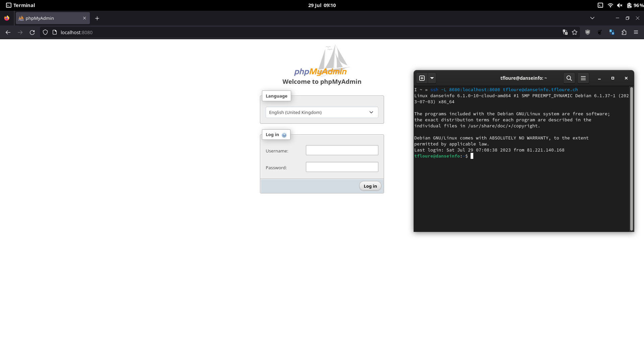Add a new terminal tab icon
The width and height of the screenshot is (644, 362).
(422, 78)
